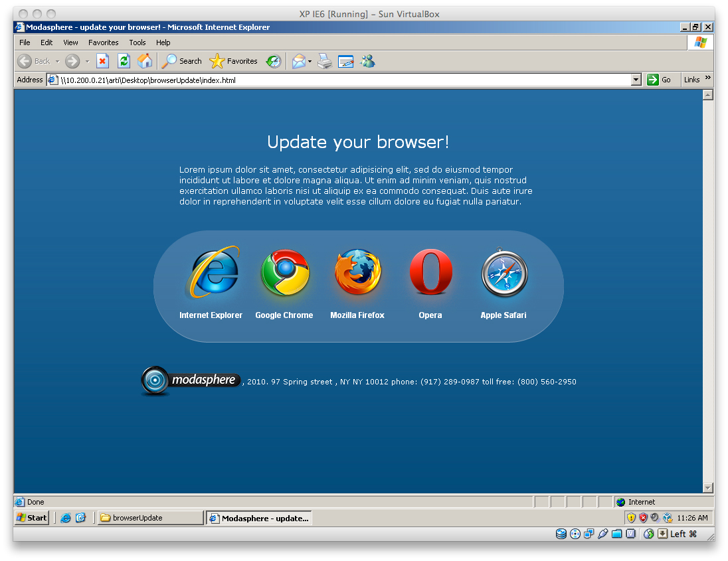Open the Edit menu

[46, 42]
